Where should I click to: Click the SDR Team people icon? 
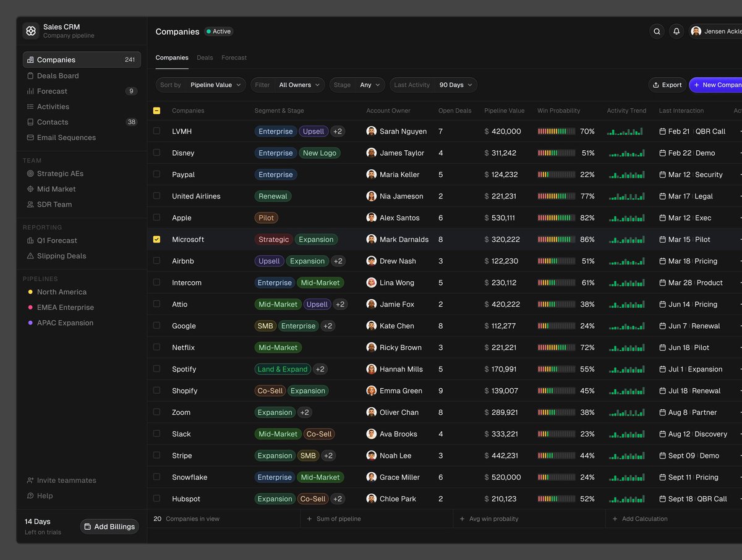(x=30, y=205)
